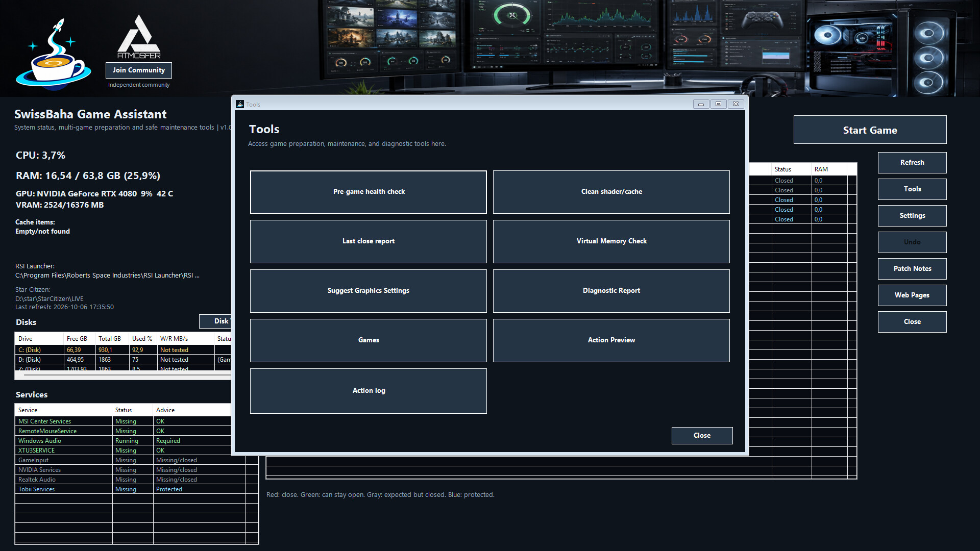Click the Used % column header
Image resolution: width=980 pixels, height=551 pixels.
click(x=143, y=339)
